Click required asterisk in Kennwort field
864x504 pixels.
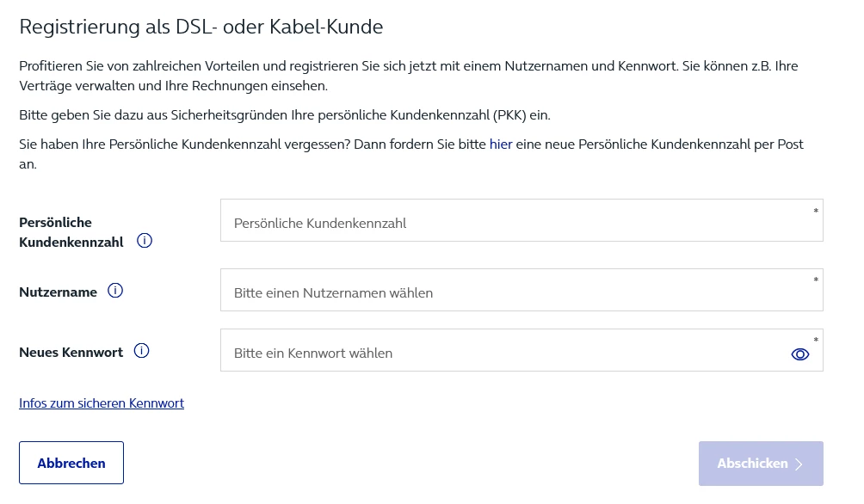coord(816,341)
